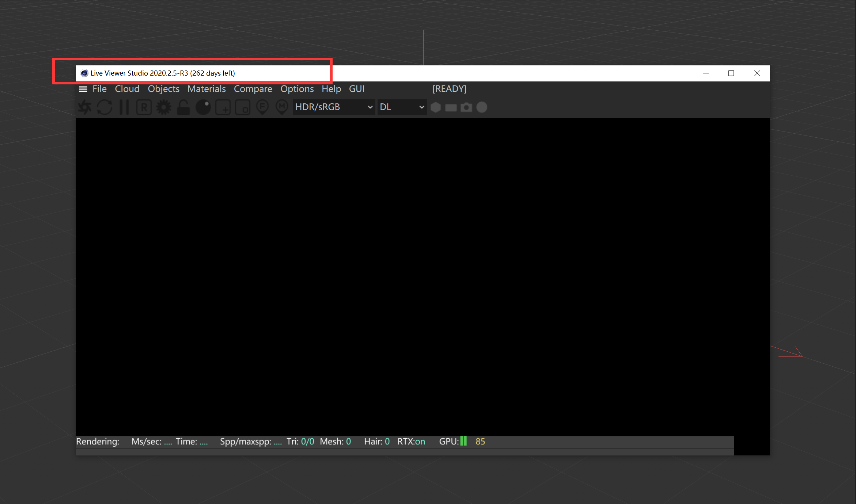Expand the DL kernel type dropdown
This screenshot has width=856, height=504.
click(x=402, y=107)
